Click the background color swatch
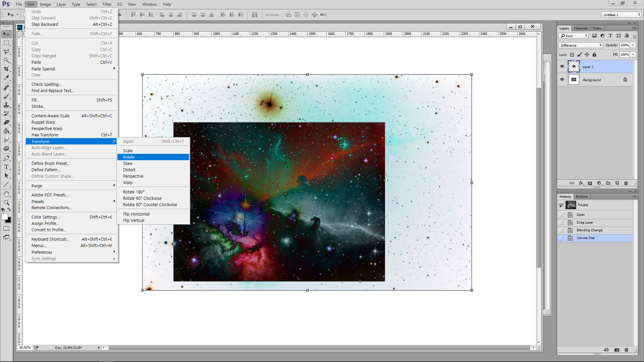This screenshot has height=362, width=644. (x=9, y=221)
